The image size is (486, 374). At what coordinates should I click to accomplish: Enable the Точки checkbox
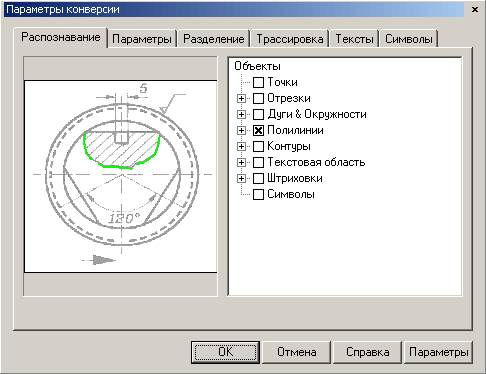click(258, 82)
